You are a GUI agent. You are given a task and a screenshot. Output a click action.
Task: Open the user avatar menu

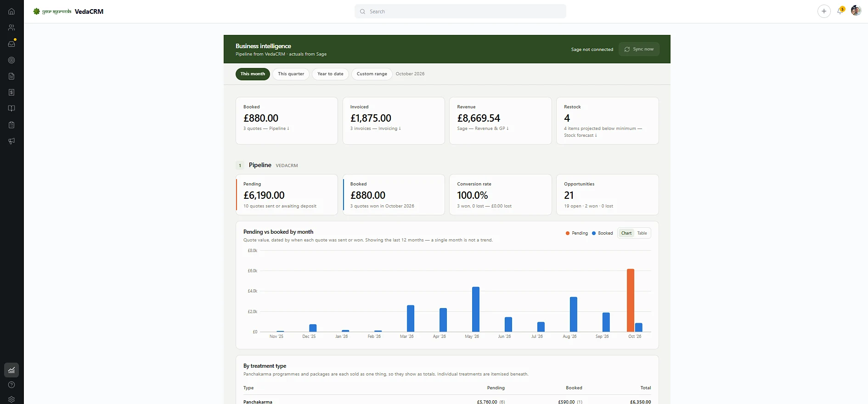[856, 11]
